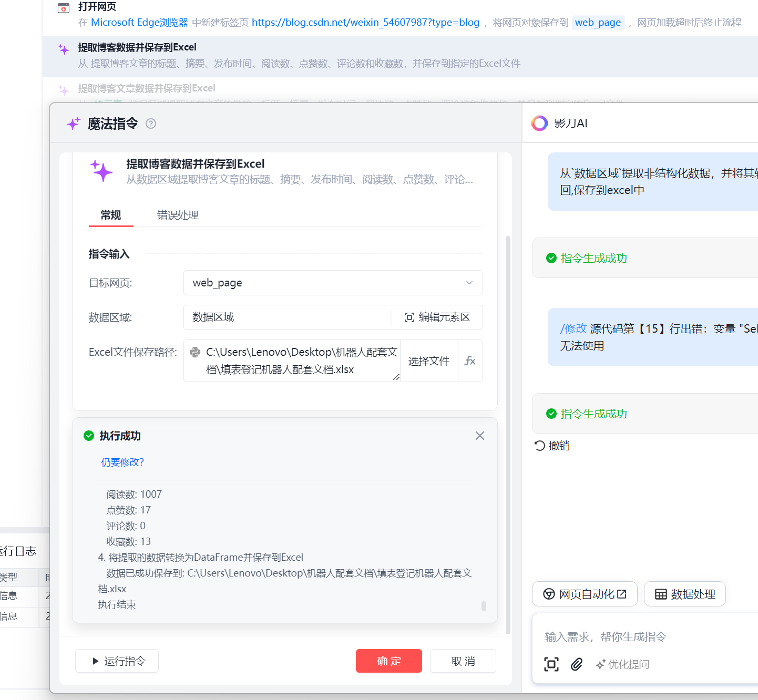This screenshot has height=700, width=758.
Task: Click the 优化提问 sparkle button
Action: [x=623, y=664]
